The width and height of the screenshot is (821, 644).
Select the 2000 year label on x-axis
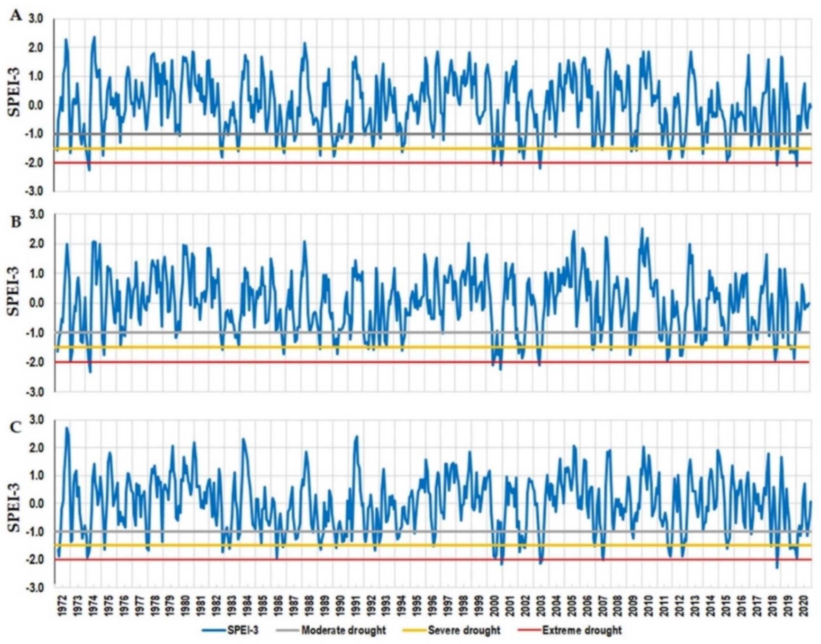coord(495,605)
